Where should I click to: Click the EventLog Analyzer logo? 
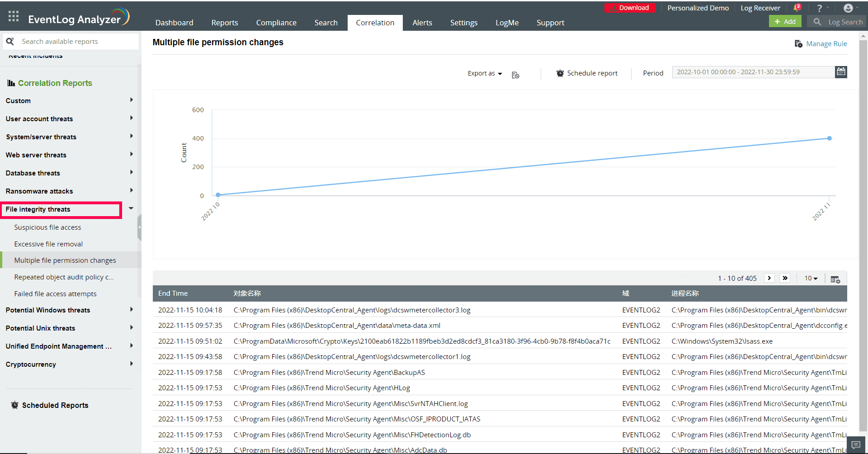click(79, 18)
